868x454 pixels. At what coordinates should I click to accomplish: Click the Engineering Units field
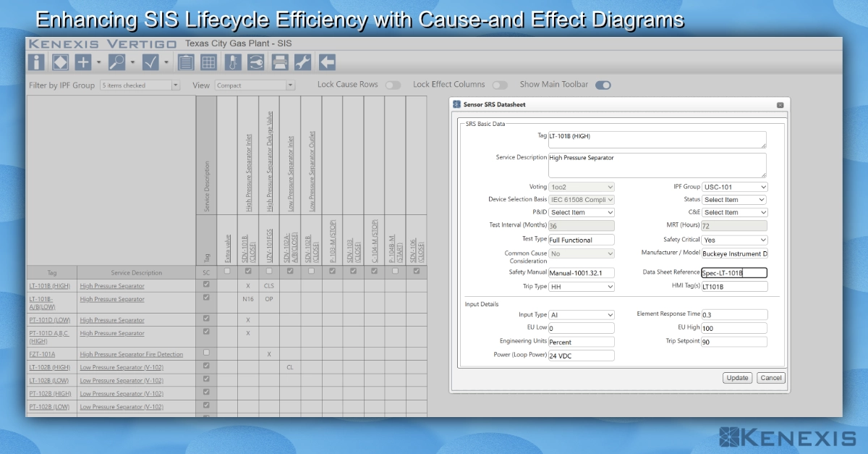coord(582,342)
